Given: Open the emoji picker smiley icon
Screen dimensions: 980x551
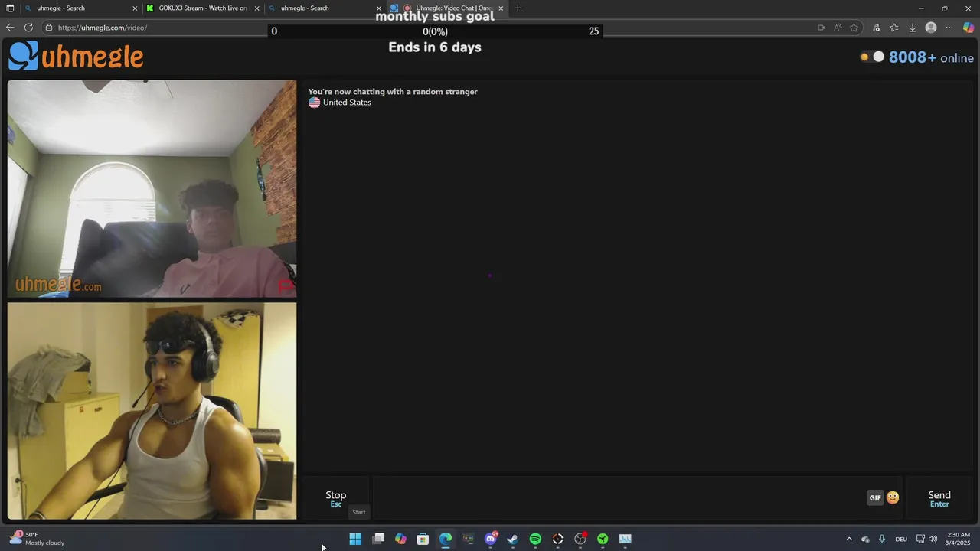Looking at the screenshot, I should [x=893, y=497].
